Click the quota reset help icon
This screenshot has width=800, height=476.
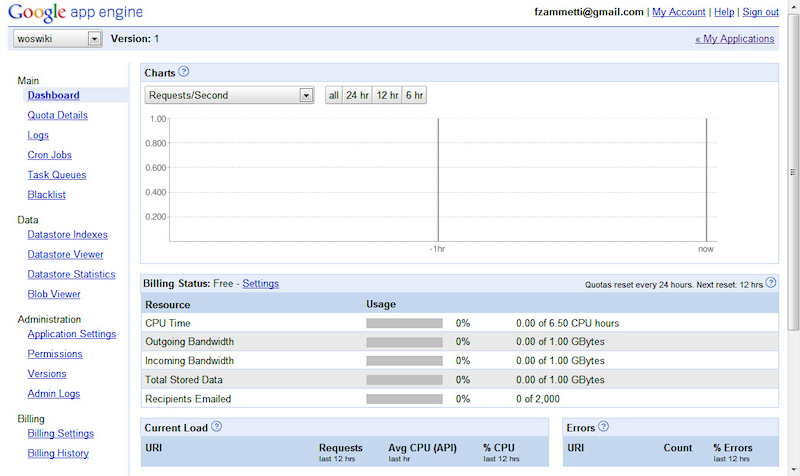(x=771, y=283)
